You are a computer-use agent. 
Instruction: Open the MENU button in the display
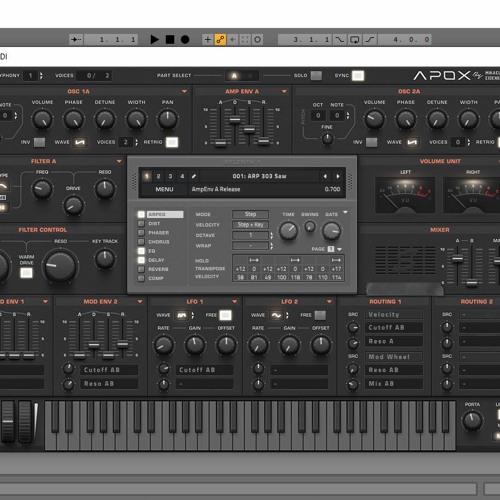tap(164, 189)
